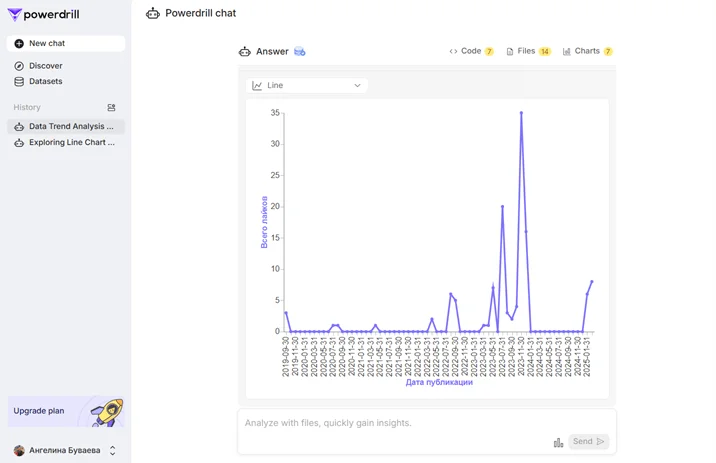Click the history manage icon beside History
The height and width of the screenshot is (463, 716).
click(x=111, y=108)
